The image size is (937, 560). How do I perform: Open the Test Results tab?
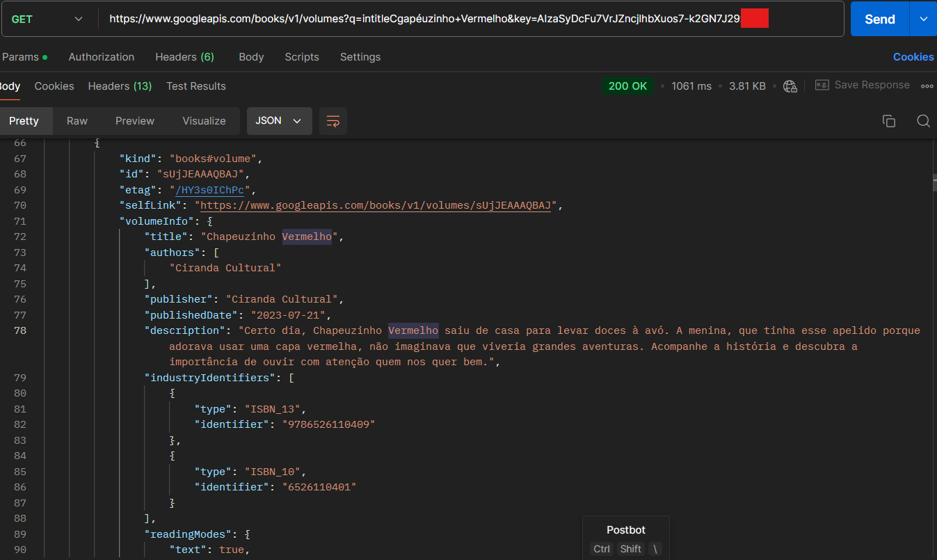pos(196,86)
